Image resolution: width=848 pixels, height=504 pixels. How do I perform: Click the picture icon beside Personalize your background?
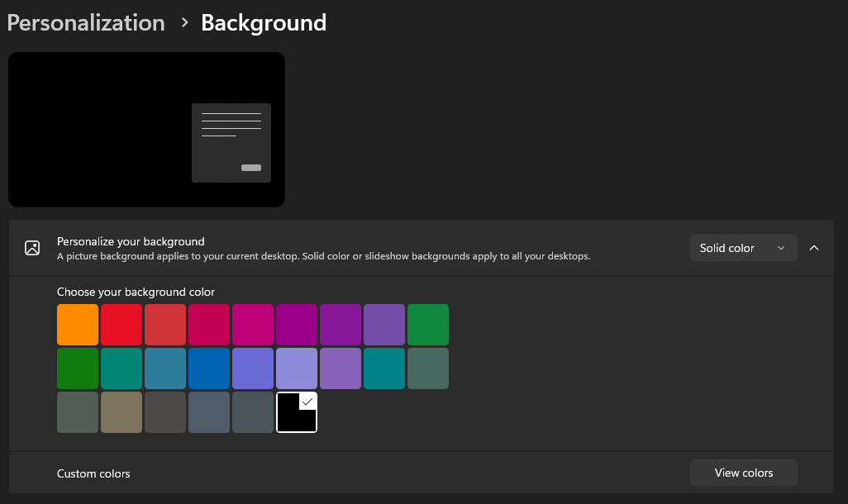point(32,248)
